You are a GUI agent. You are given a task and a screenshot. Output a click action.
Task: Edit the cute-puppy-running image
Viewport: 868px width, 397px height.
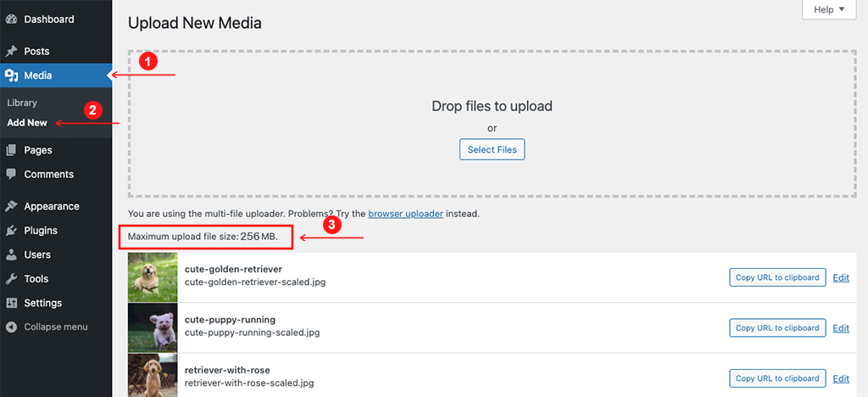coord(841,328)
